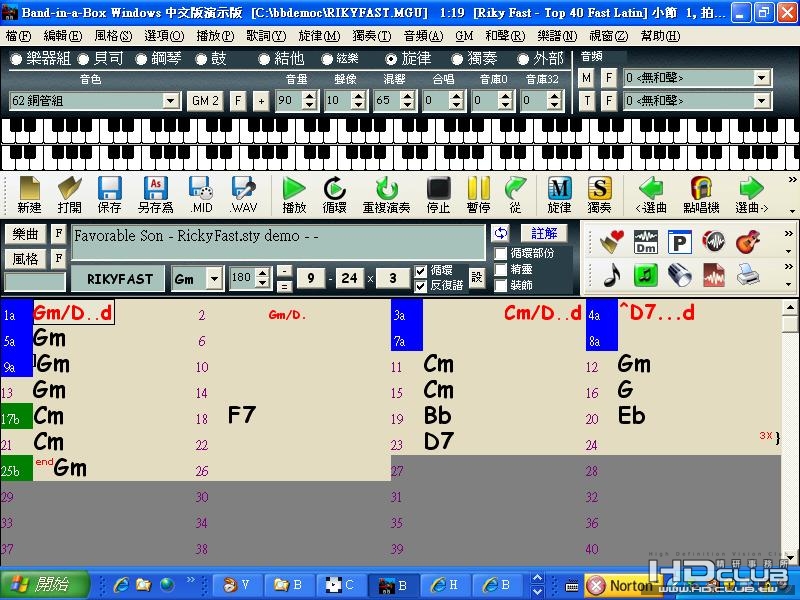
Task: Open the Gm key signature dropdown
Action: [x=214, y=279]
